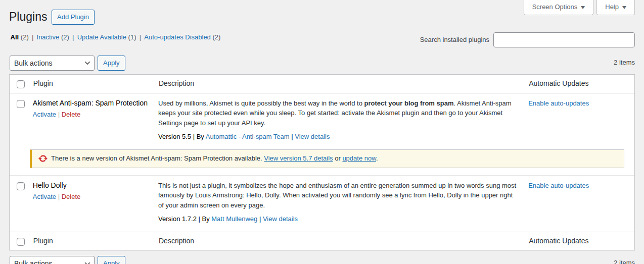Check the Akismet Anti-spam plugin checkbox
This screenshot has width=644, height=264.
pos(21,104)
